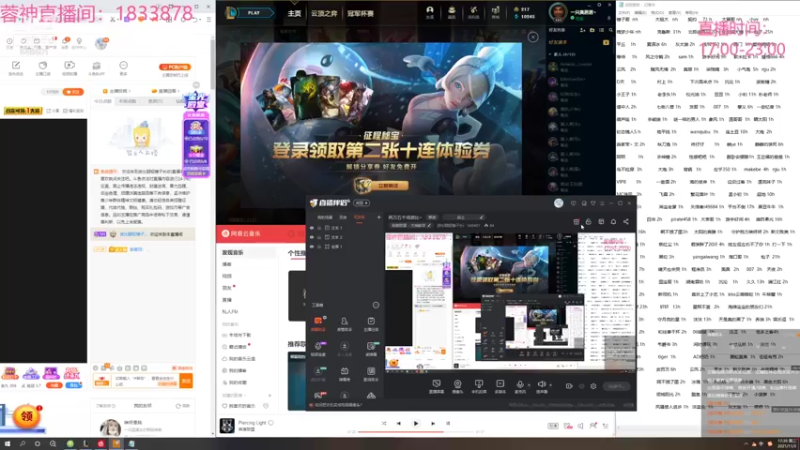Seek on NetEase music progress bar
The image size is (800, 450).
[x=416, y=432]
